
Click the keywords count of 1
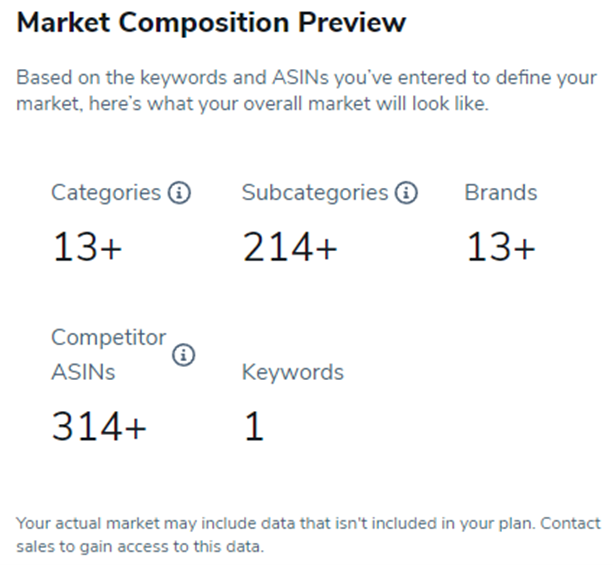(254, 426)
